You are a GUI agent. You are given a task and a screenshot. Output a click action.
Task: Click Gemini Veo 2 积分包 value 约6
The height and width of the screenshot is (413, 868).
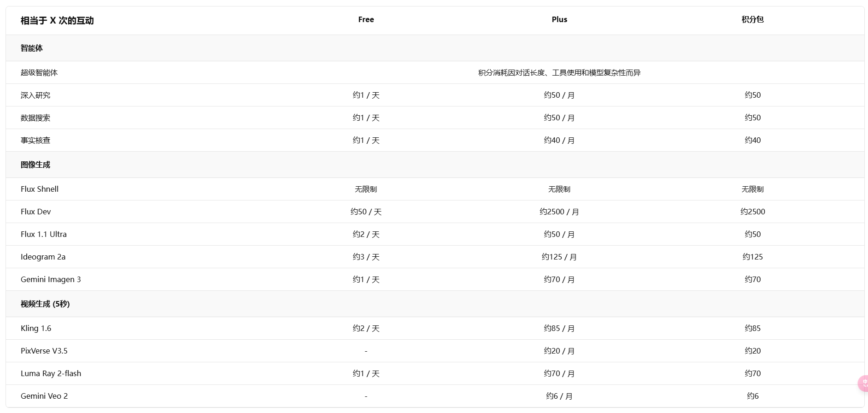752,396
